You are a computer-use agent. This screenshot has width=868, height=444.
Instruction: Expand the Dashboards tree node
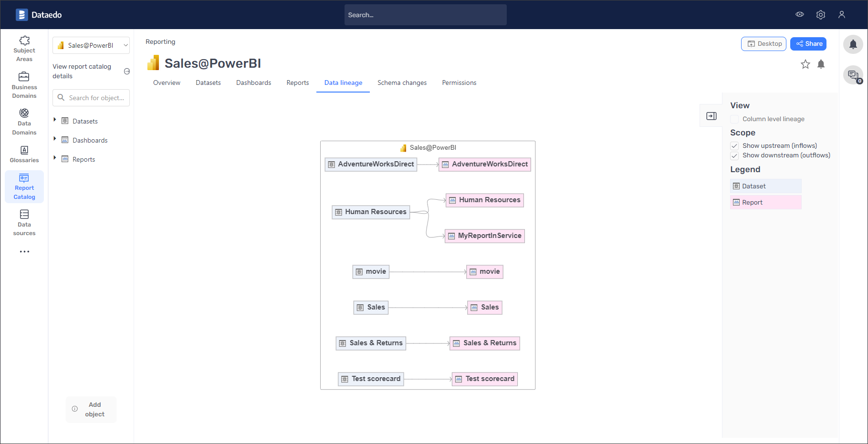click(x=55, y=139)
